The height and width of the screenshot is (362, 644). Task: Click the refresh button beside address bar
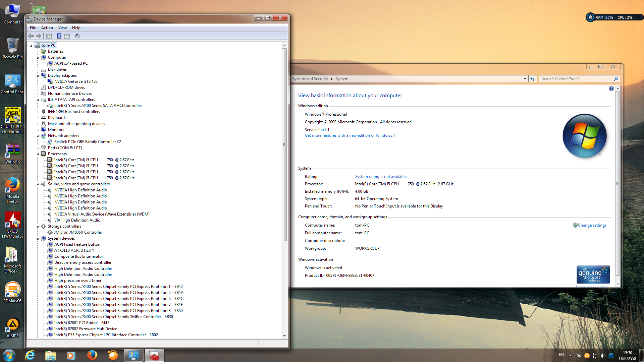click(x=533, y=79)
